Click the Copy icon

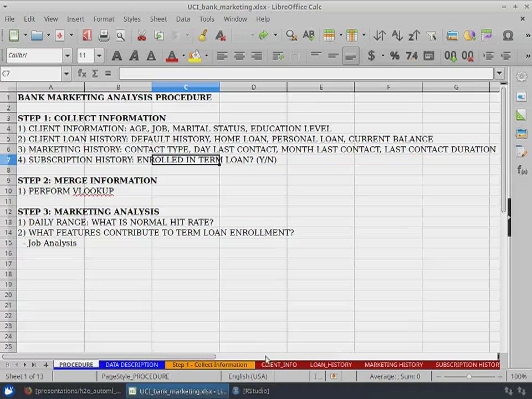click(x=159, y=35)
